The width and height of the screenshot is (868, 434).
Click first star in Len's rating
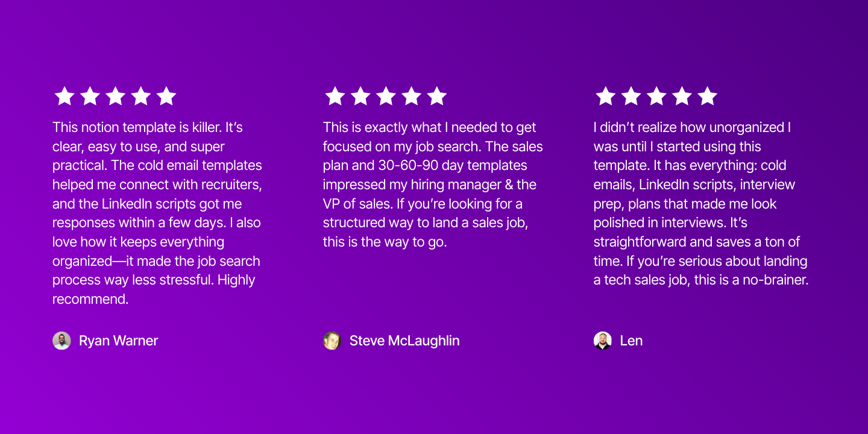(606, 96)
